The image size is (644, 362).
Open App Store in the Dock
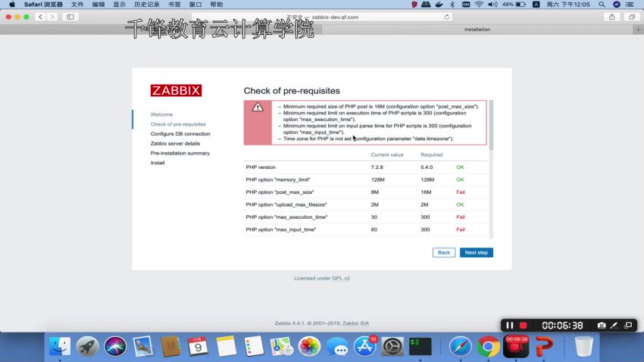pos(364,346)
